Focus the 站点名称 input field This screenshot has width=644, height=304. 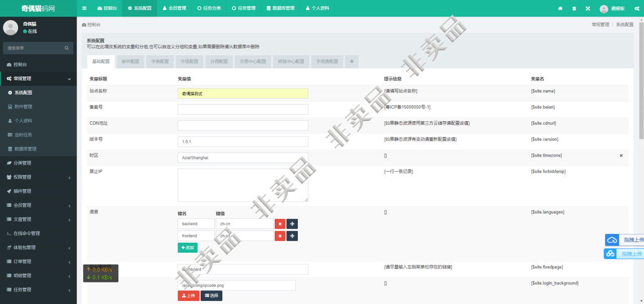[x=243, y=93]
